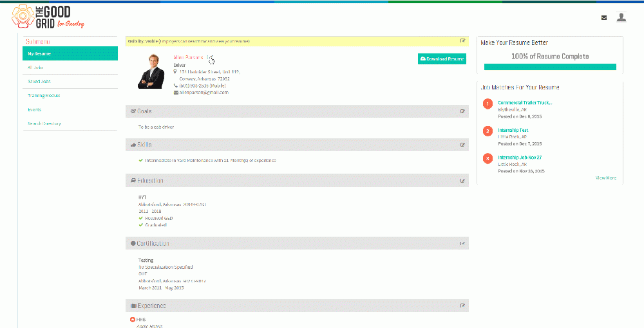Edit name using pencil icon beside Allen Parsons
This screenshot has width=644, height=328.
(x=209, y=58)
